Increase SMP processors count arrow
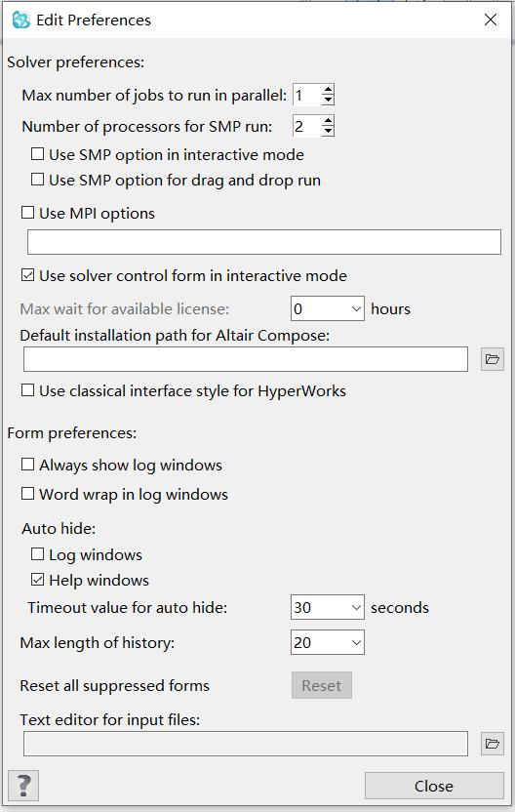The image size is (515, 812). point(328,121)
